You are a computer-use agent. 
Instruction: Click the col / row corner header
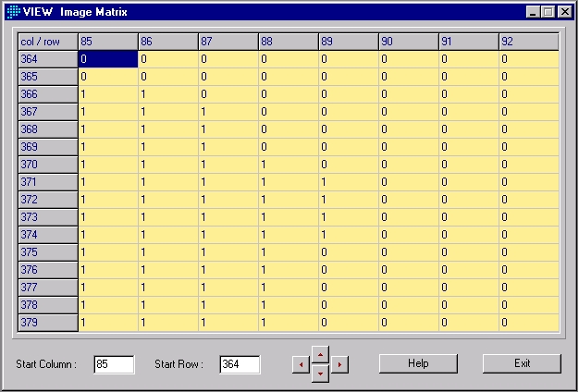coord(47,42)
